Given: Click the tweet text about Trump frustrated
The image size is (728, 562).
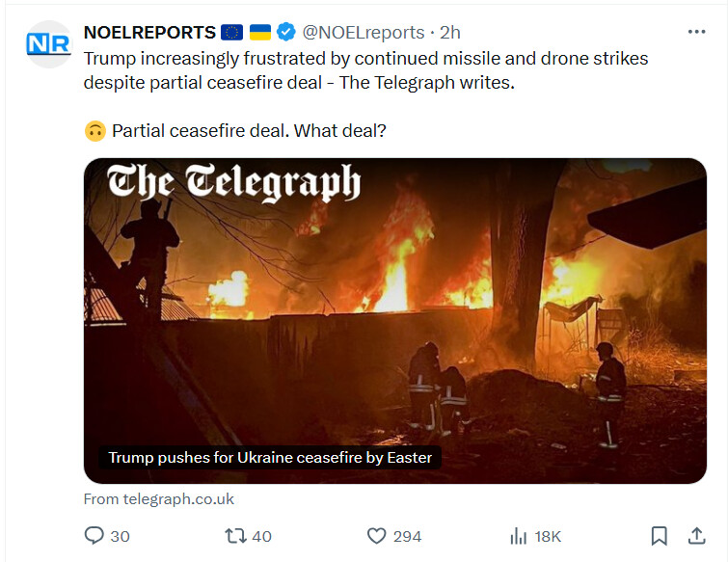Looking at the screenshot, I should (x=365, y=70).
